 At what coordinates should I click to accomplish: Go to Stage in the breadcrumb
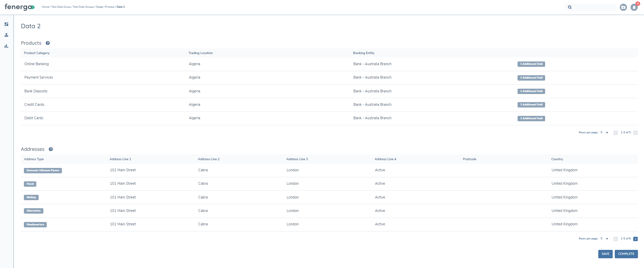99,7
